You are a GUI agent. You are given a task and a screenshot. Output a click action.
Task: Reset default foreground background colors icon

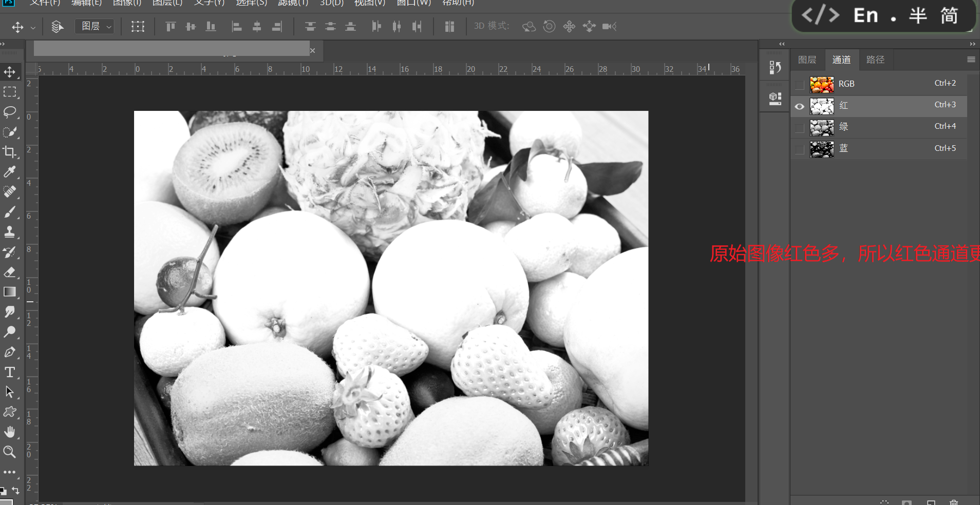(4, 491)
